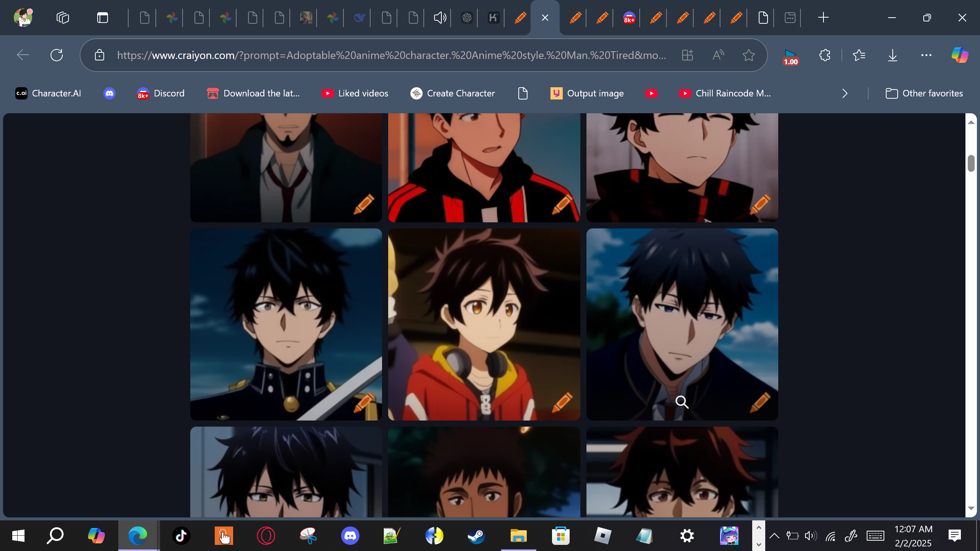980x551 pixels.
Task: Mute the tab with speaker icon
Action: coord(439,18)
